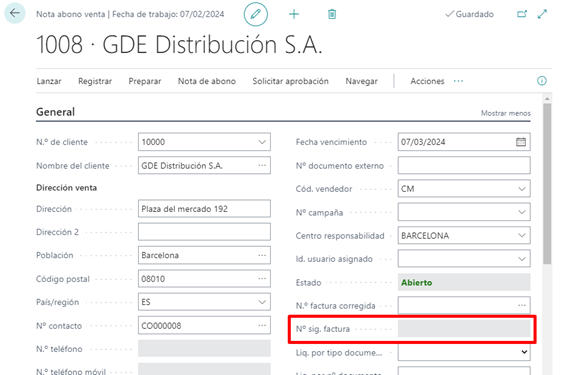This screenshot has width=567, height=375.
Task: Expand the Nº campaña dropdown
Action: (x=522, y=212)
